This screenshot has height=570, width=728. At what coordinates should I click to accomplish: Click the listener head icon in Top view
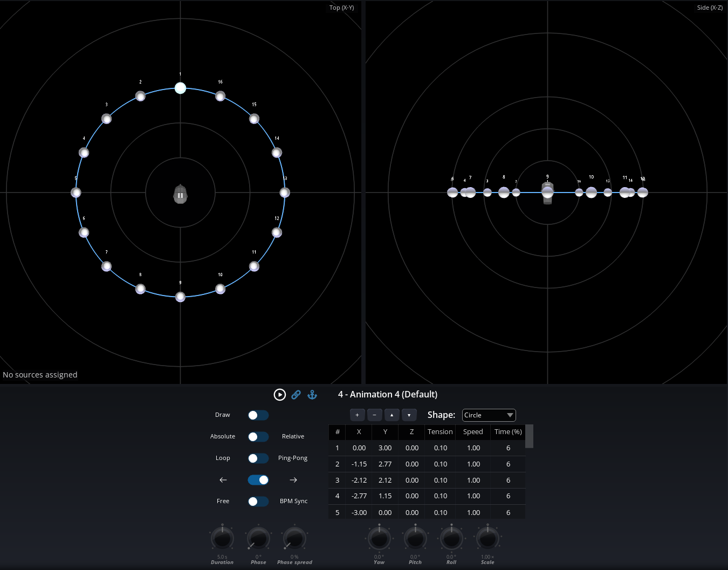(x=180, y=195)
